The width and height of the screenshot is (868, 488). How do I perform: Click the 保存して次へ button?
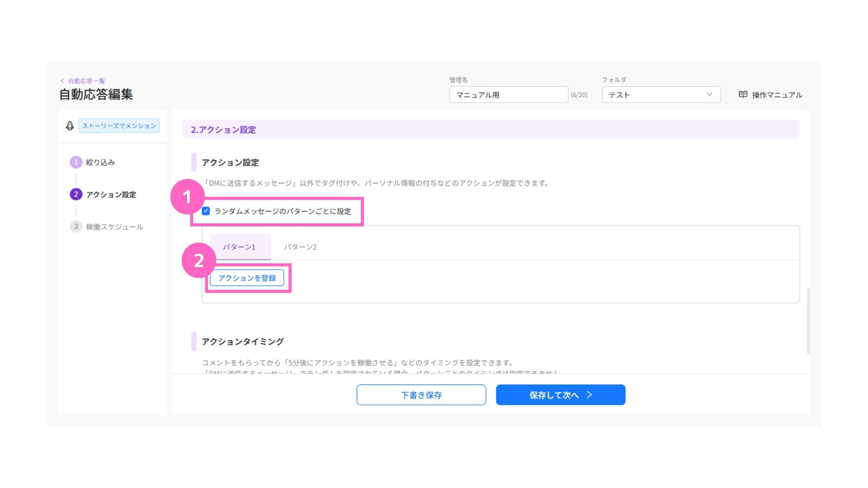pyautogui.click(x=561, y=395)
